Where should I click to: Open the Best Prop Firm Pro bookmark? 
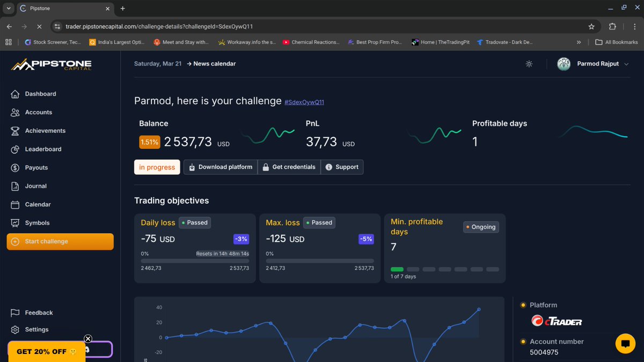pos(375,42)
